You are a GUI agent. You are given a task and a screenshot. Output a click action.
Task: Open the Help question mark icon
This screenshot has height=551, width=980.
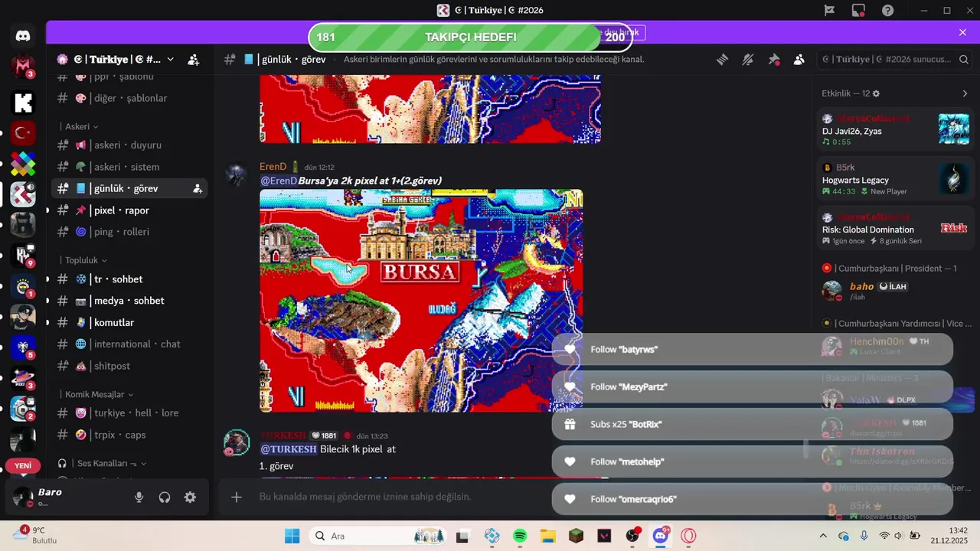pos(887,10)
